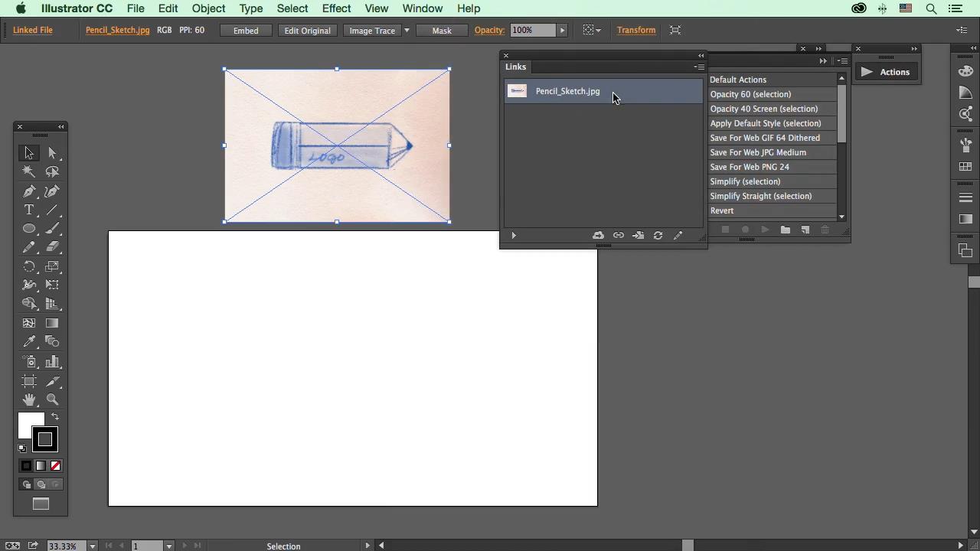
Task: Open the Window menu
Action: [423, 8]
